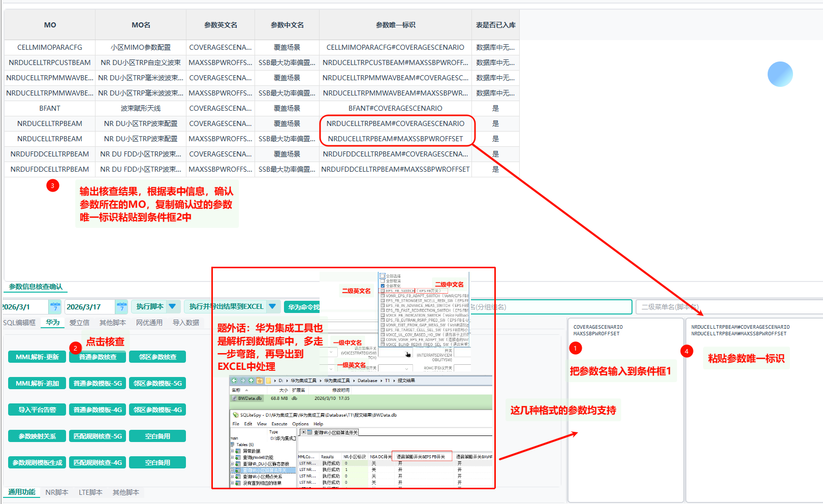Click the 邻区参数核查 button
Viewport: 823px width, 504px height.
(157, 357)
